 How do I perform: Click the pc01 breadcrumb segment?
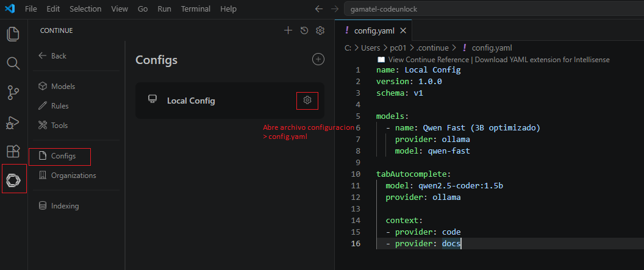[x=398, y=48]
